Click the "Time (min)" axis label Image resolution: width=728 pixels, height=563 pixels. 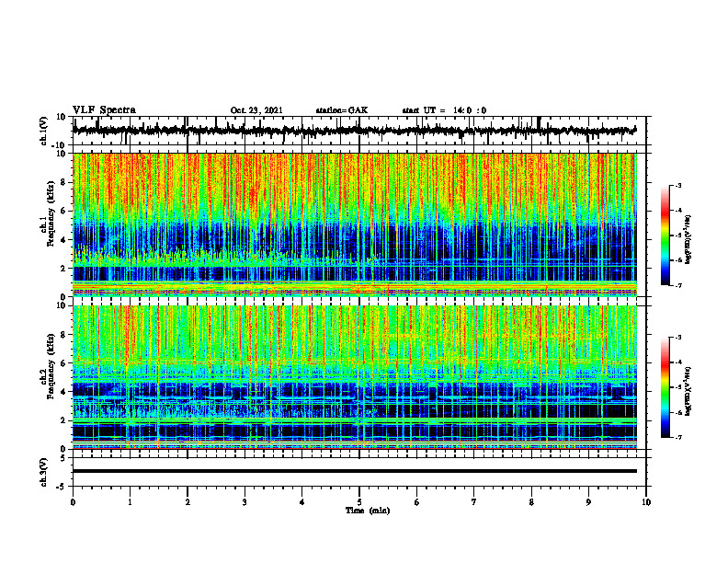(x=368, y=511)
